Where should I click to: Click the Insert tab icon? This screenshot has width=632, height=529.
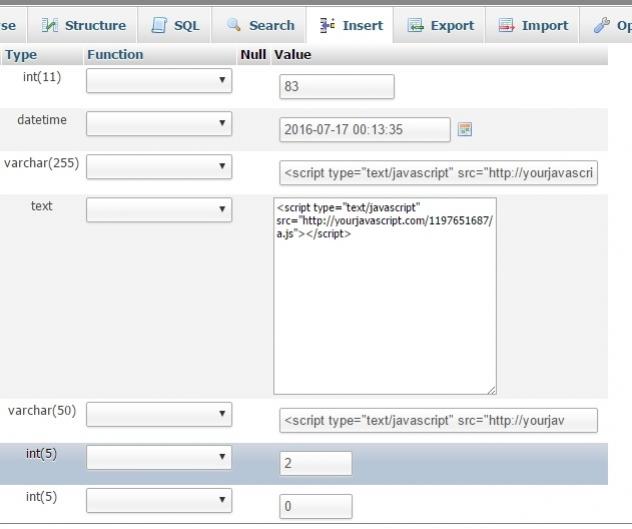327,25
